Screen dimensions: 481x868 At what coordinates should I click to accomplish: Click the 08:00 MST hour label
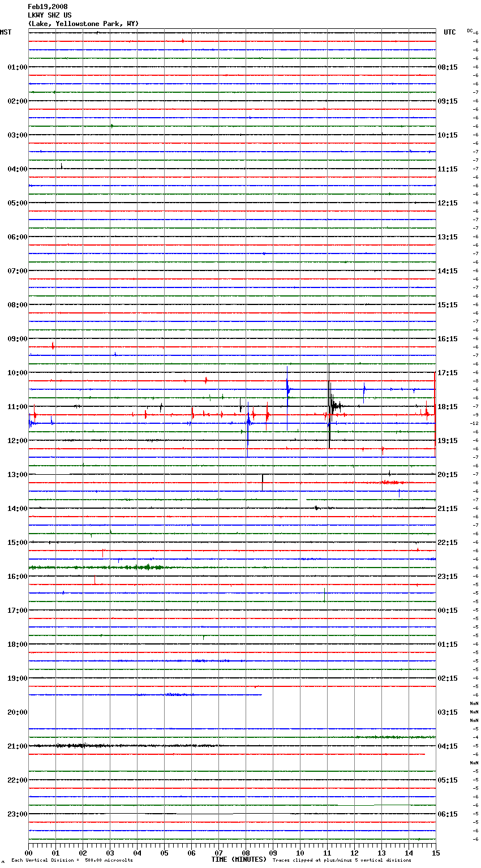18,305
